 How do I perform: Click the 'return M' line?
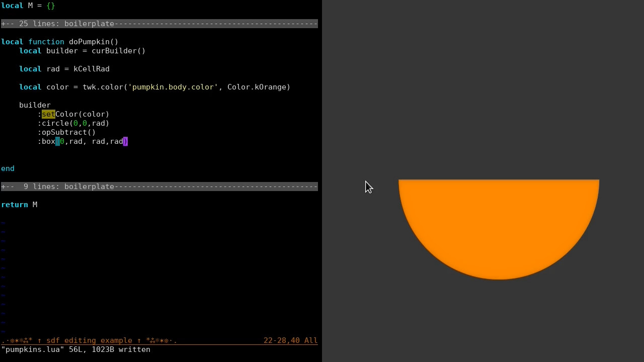(19, 205)
